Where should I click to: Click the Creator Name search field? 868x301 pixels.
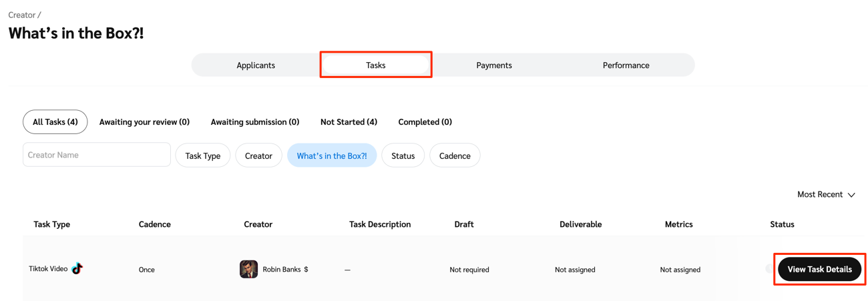tap(97, 155)
